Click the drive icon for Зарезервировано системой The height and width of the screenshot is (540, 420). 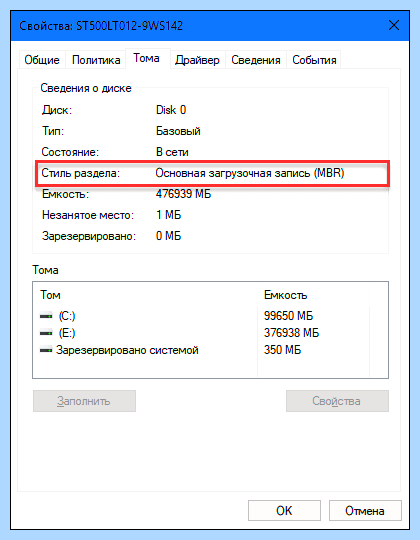click(x=46, y=350)
